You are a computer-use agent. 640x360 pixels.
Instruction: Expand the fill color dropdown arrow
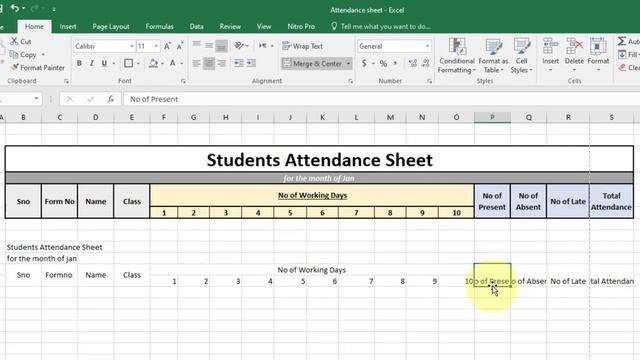[162, 63]
